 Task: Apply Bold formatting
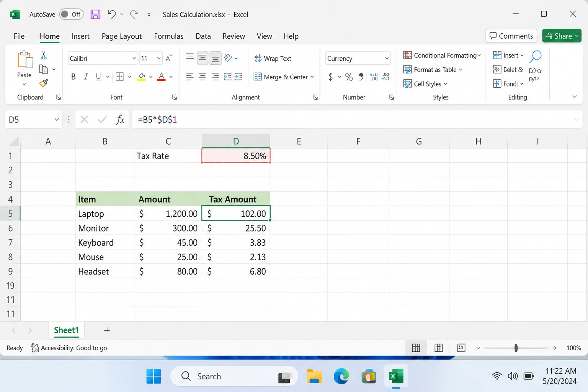pyautogui.click(x=73, y=77)
